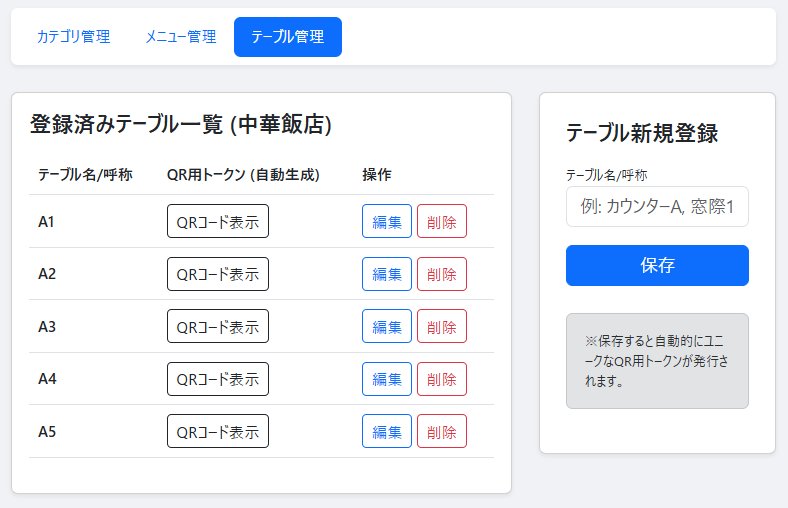Delete table A5
Screen dimensions: 788x508
coord(441,431)
